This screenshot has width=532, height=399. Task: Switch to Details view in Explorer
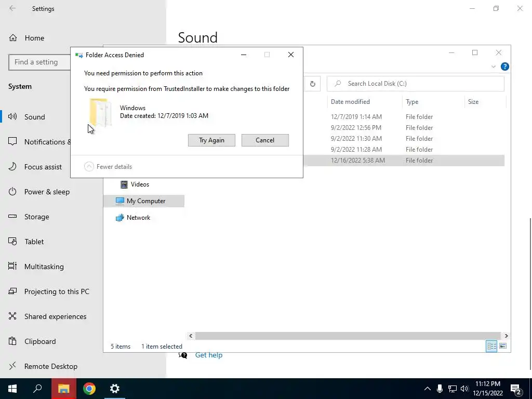tap(491, 346)
